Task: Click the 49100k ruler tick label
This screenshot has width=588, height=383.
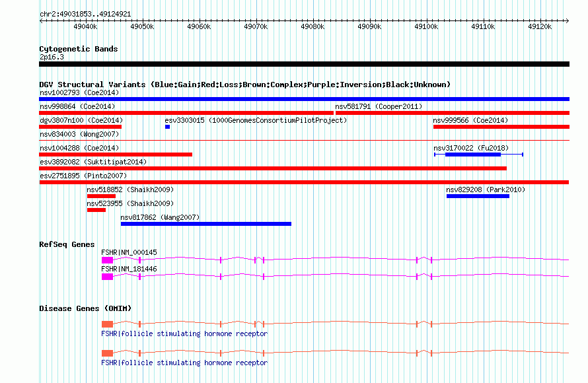Action: pyautogui.click(x=426, y=26)
